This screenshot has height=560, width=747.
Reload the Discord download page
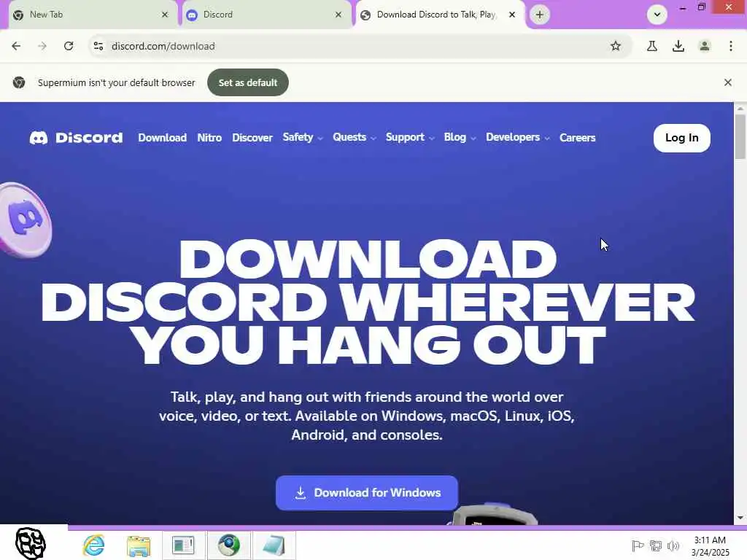click(x=69, y=46)
